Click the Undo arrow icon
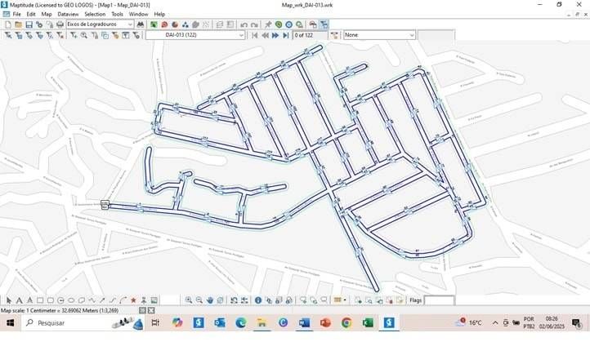Screen dimensions: 590x364 [x=244, y=24]
